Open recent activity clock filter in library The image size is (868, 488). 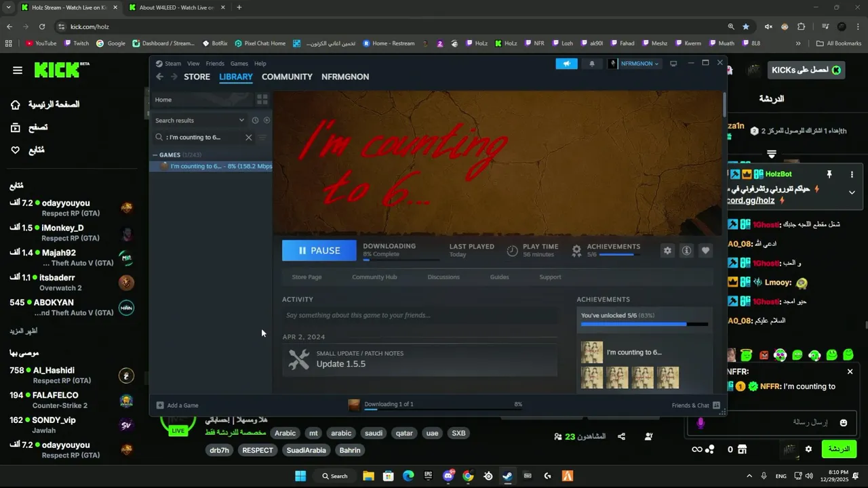pyautogui.click(x=255, y=120)
